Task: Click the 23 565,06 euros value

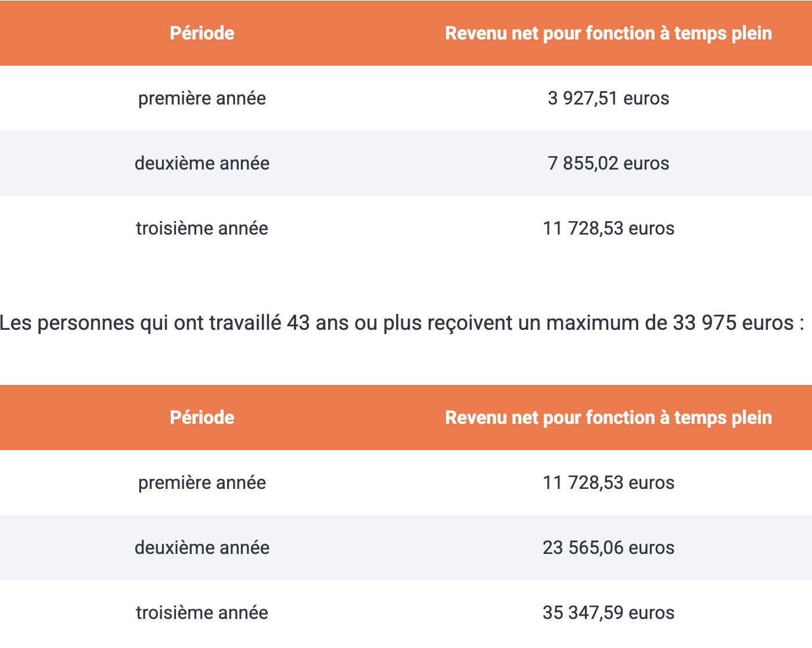Action: point(609,548)
